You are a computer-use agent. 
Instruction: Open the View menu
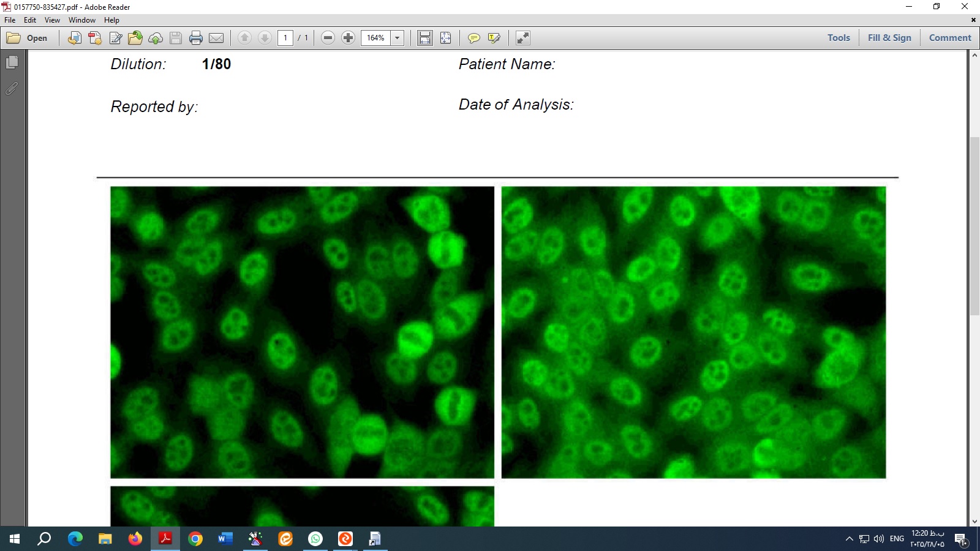(52, 20)
